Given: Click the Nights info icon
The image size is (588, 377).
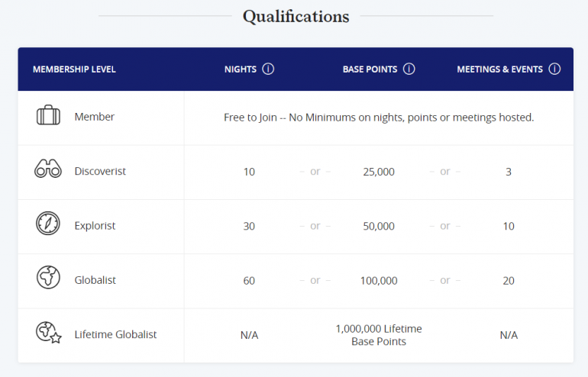Looking at the screenshot, I should [x=268, y=69].
